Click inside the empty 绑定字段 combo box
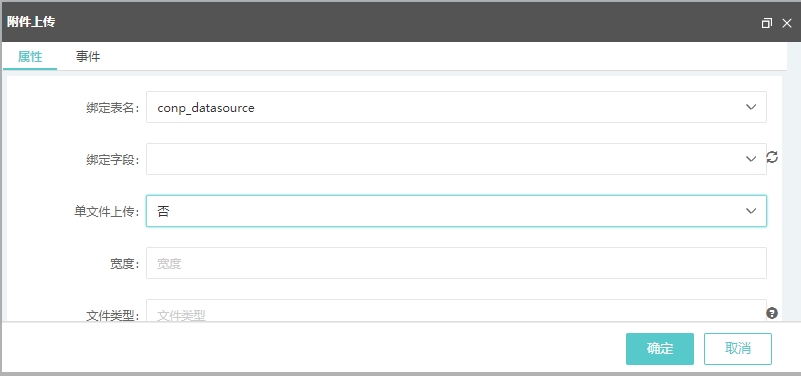Image resolution: width=801 pixels, height=376 pixels. click(444, 159)
